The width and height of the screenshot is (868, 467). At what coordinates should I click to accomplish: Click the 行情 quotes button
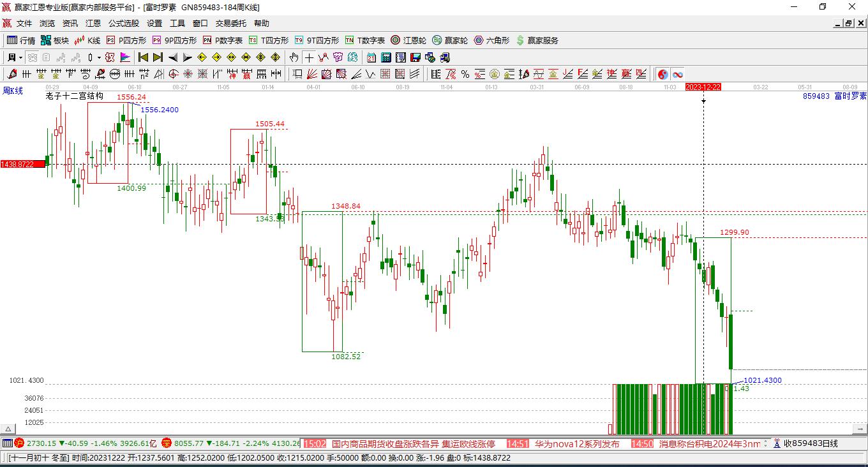point(21,40)
